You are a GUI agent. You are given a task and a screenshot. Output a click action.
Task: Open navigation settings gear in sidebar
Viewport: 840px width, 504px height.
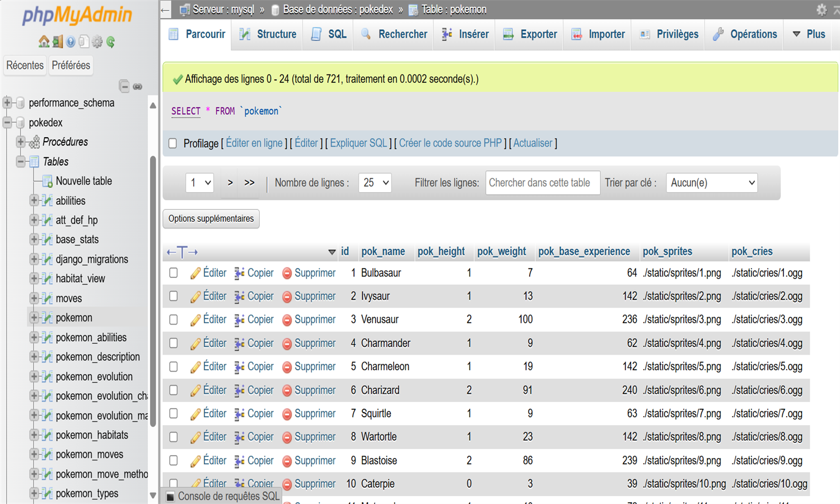tap(97, 41)
